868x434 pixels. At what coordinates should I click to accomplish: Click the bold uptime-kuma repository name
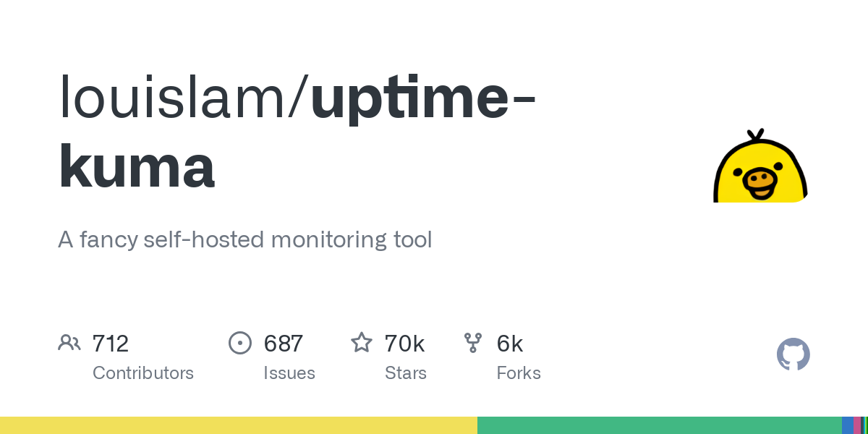pyautogui.click(x=297, y=134)
